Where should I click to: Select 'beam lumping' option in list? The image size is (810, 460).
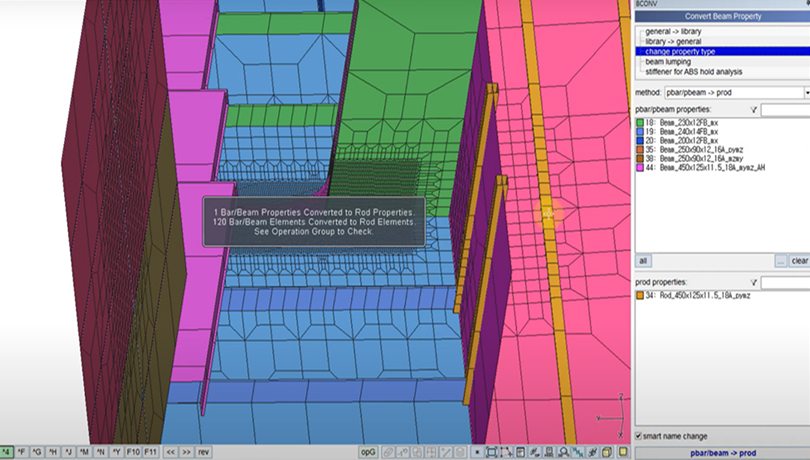coord(668,61)
